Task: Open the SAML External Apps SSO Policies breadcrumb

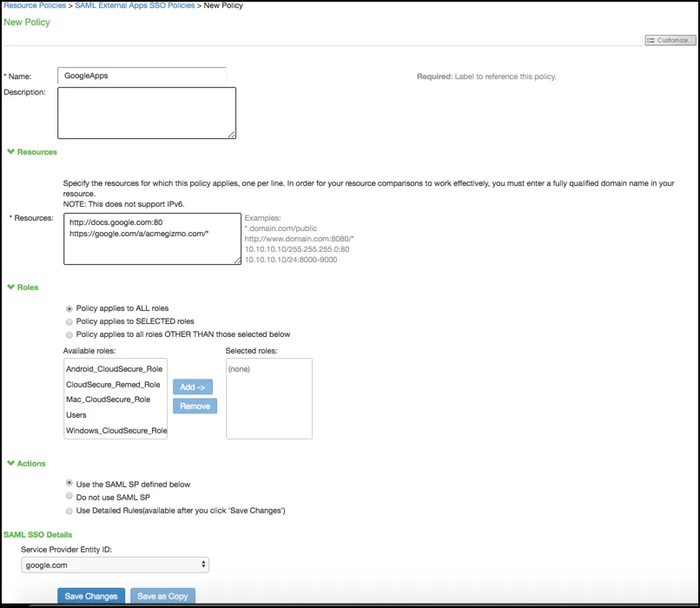Action: (135, 5)
